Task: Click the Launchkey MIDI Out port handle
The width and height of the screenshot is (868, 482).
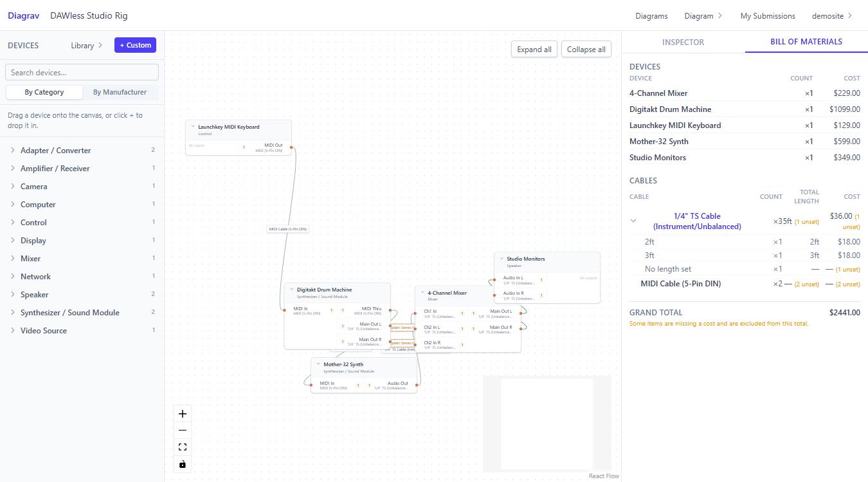Action: (291, 147)
